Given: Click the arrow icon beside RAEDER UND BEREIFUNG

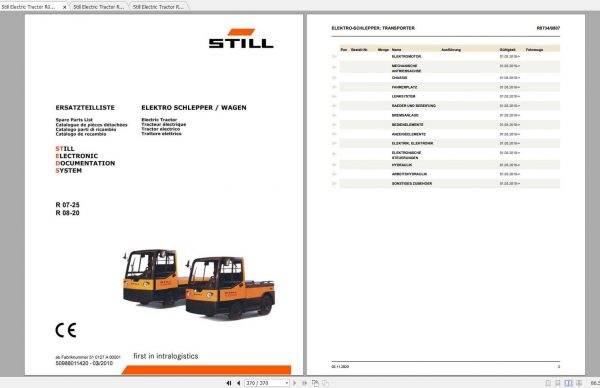Looking at the screenshot, I should 334,106.
